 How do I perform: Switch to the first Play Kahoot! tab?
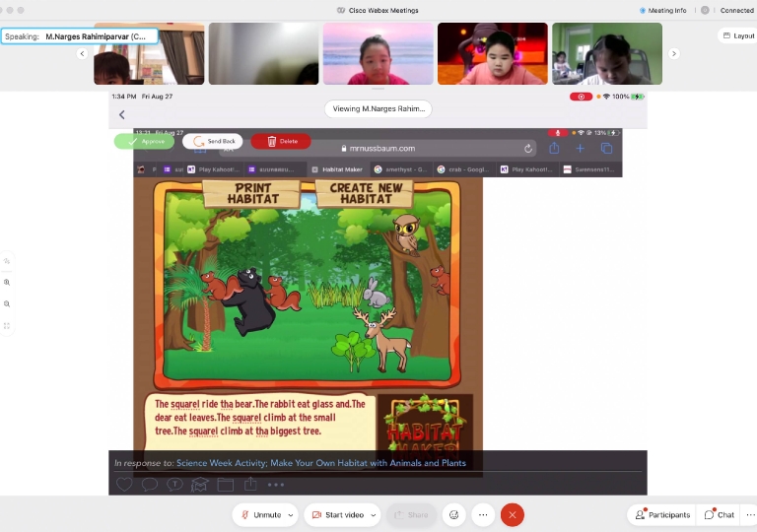click(x=214, y=169)
